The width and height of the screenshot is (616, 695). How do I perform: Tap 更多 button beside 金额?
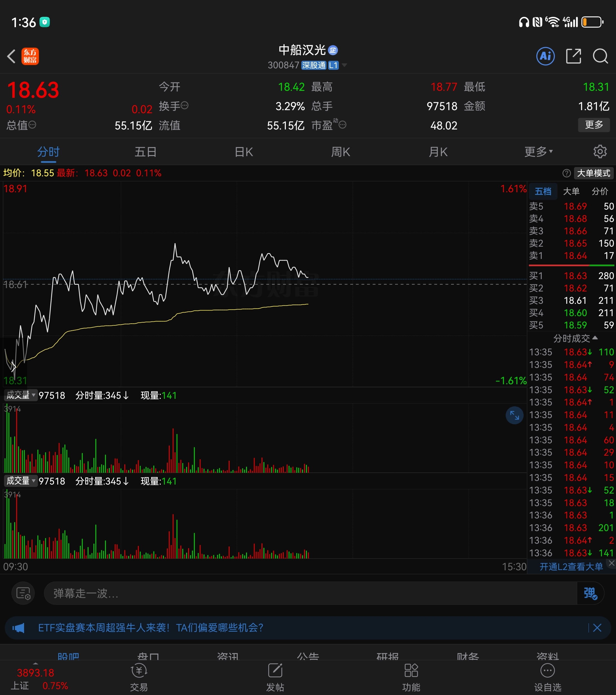pyautogui.click(x=594, y=125)
